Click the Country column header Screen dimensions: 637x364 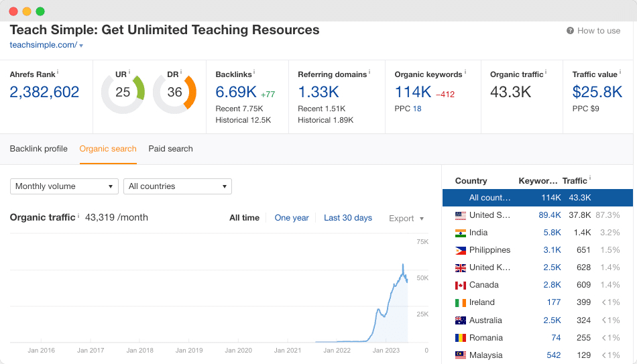[471, 181]
